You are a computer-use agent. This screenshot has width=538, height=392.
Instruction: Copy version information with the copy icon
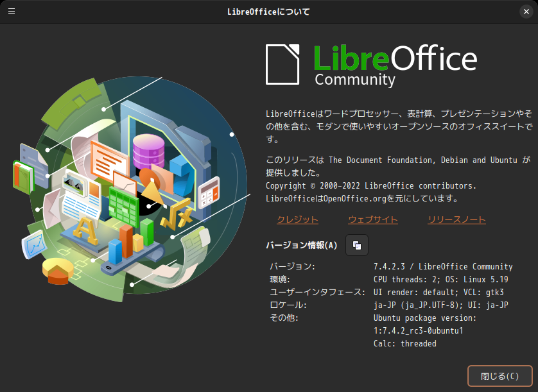pos(357,245)
